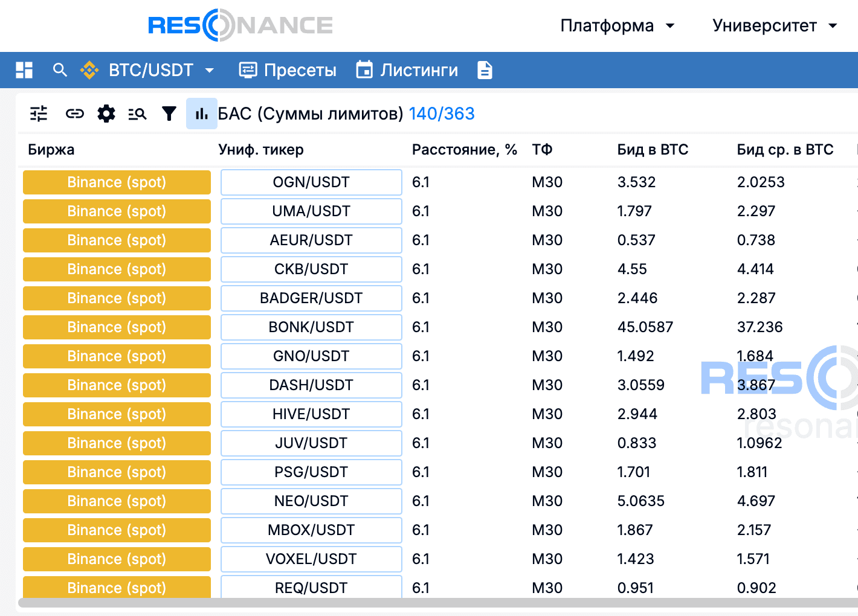Click Binance (spot) badge in BONK/USDT row
This screenshot has width=858, height=616.
[x=117, y=327]
